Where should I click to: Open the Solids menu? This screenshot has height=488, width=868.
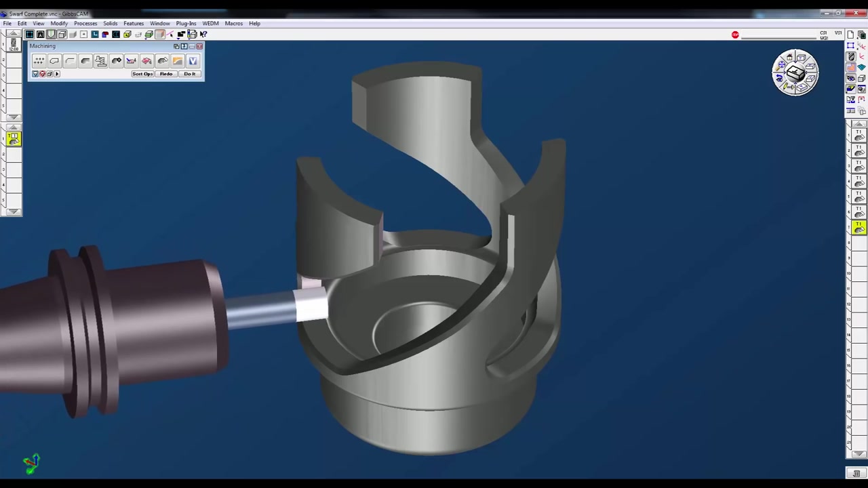tap(110, 23)
